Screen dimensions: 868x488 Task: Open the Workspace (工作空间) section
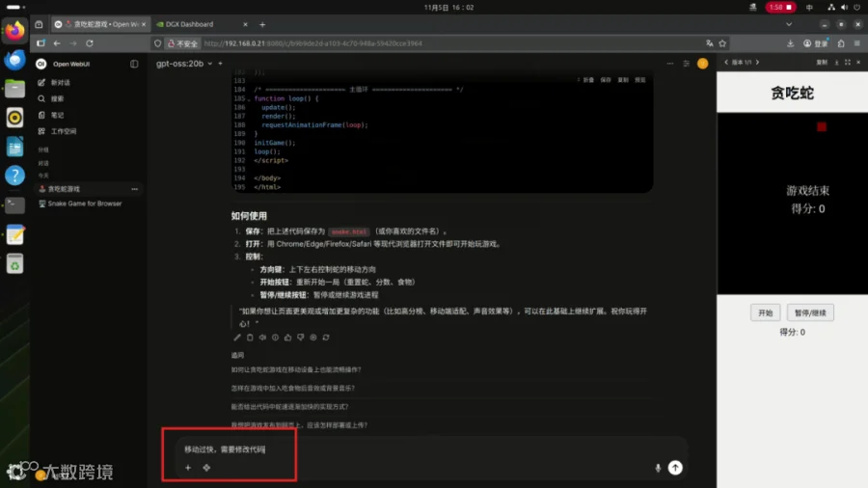click(x=57, y=131)
